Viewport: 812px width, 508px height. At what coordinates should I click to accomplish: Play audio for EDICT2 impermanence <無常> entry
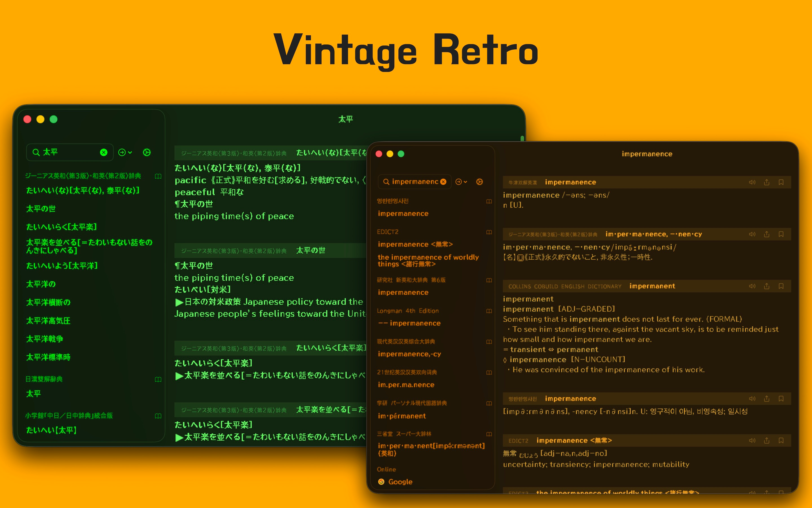[x=752, y=441]
